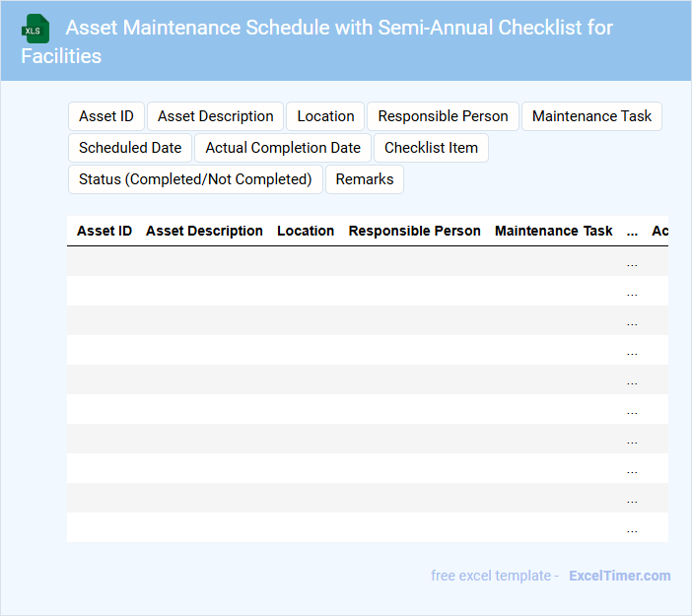Click the Responsible Person column header
This screenshot has height=616, width=692.
[415, 231]
